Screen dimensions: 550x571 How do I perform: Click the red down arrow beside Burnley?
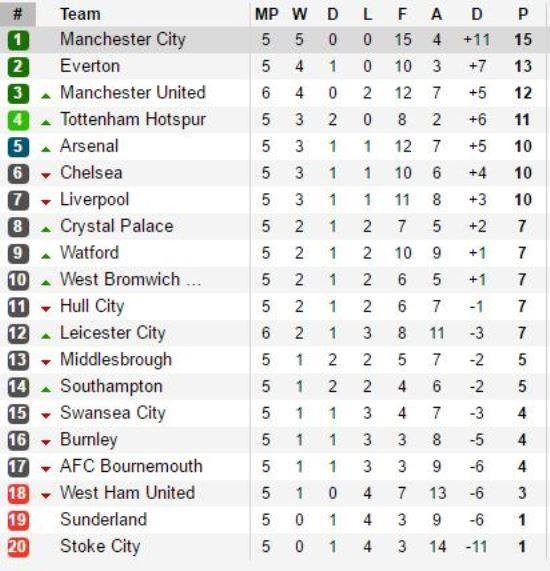(x=46, y=443)
